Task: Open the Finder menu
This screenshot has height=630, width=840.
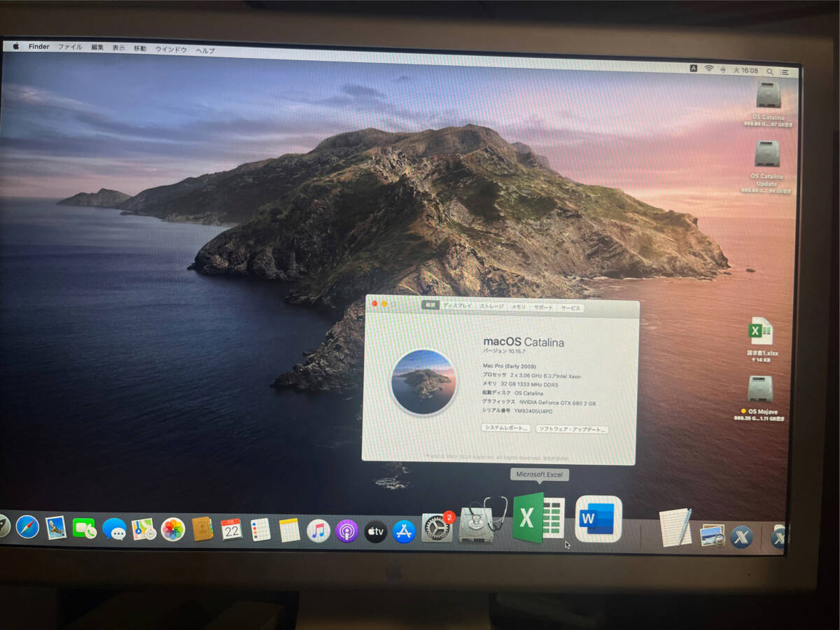Action: (38, 47)
